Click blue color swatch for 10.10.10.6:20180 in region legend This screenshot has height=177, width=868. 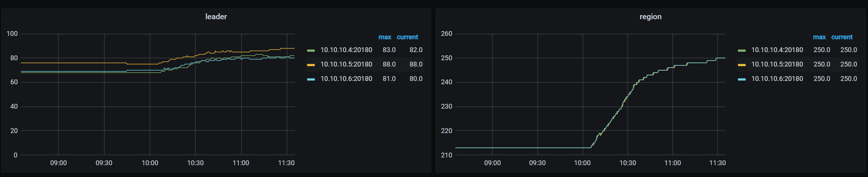point(742,79)
